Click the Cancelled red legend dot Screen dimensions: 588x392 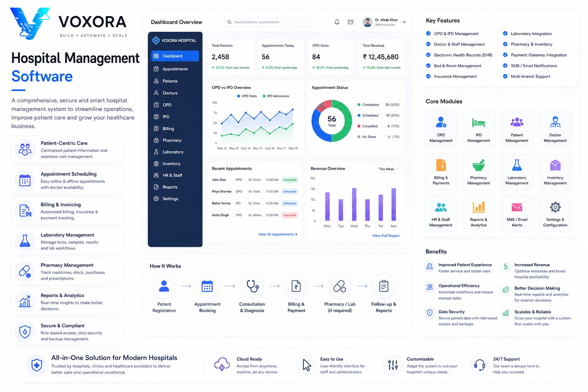[359, 126]
